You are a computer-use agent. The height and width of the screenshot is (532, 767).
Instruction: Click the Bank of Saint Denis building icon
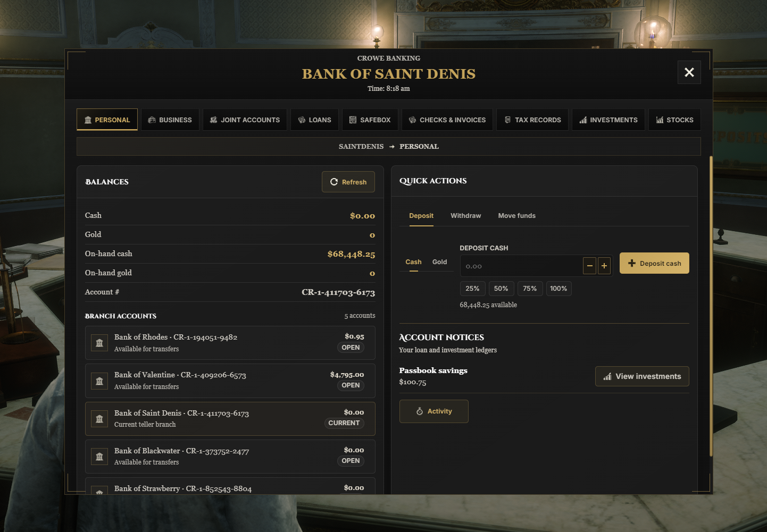point(99,419)
